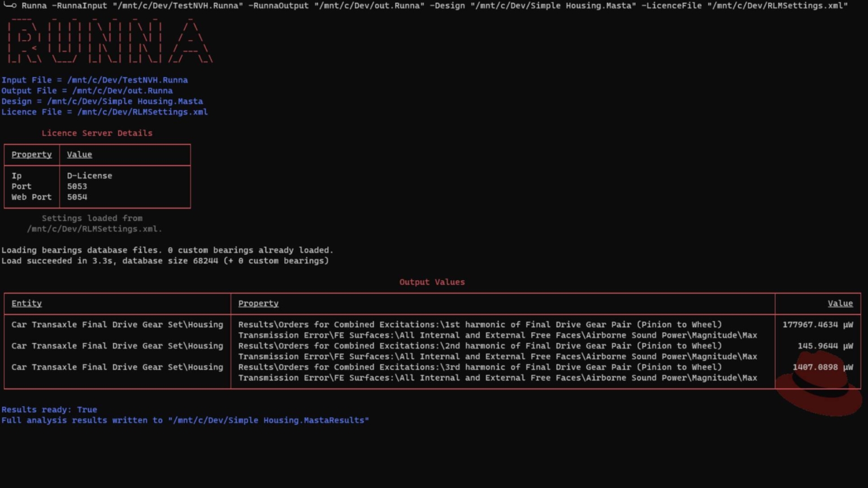
Task: Click the Output File path line
Action: click(x=87, y=91)
